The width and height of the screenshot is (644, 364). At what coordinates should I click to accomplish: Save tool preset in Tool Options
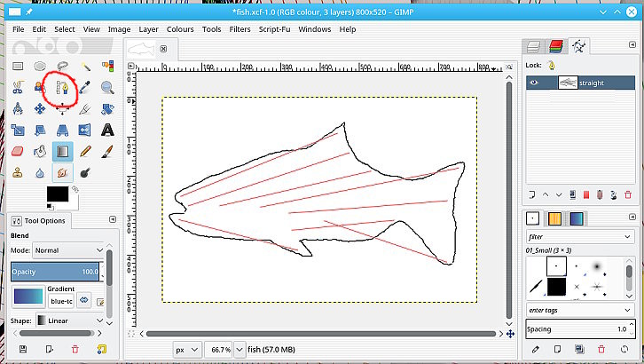click(x=23, y=349)
